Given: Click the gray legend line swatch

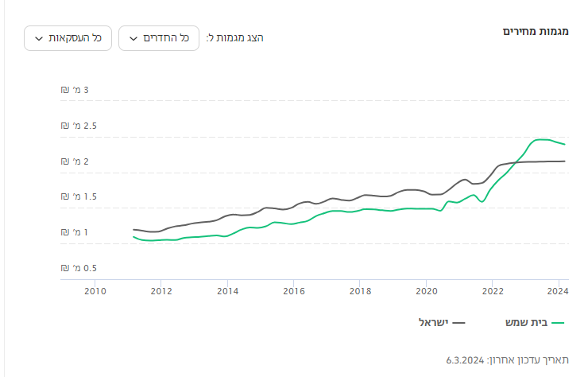Looking at the screenshot, I should coord(459,324).
